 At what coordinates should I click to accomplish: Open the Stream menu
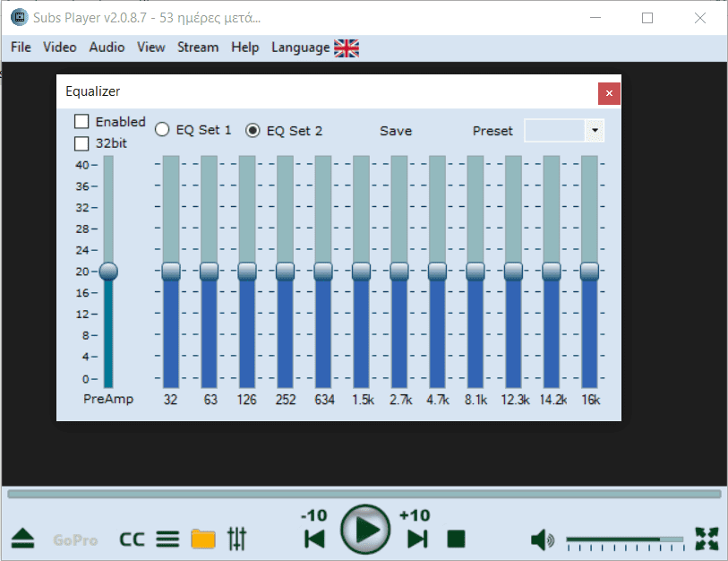[198, 47]
